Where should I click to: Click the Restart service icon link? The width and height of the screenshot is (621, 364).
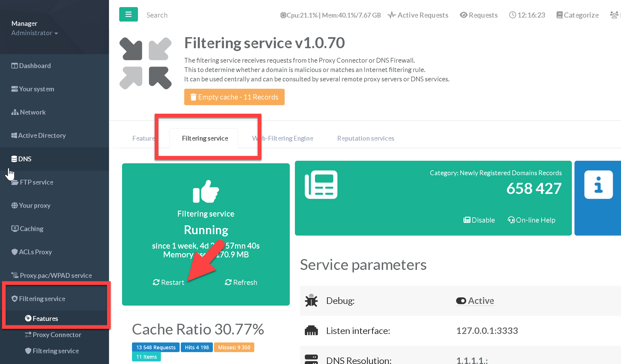tap(169, 282)
